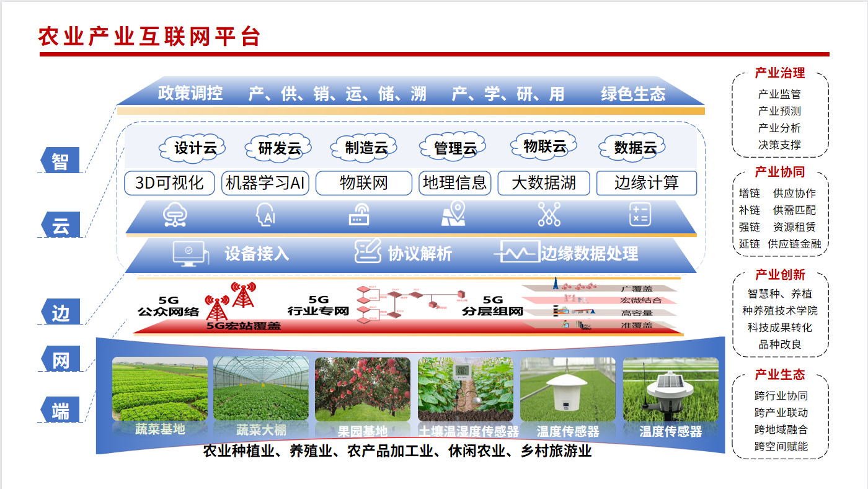
Task: Click the 端 layer arrow tag
Action: coord(60,410)
